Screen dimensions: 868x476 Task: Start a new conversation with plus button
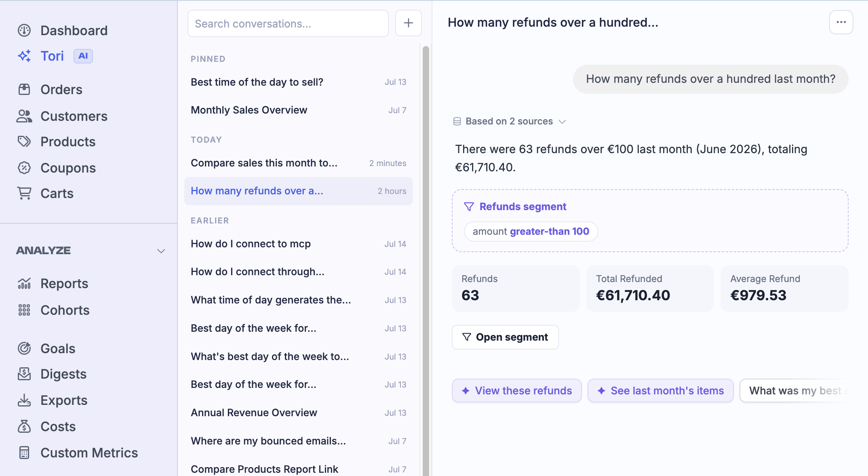coord(409,23)
